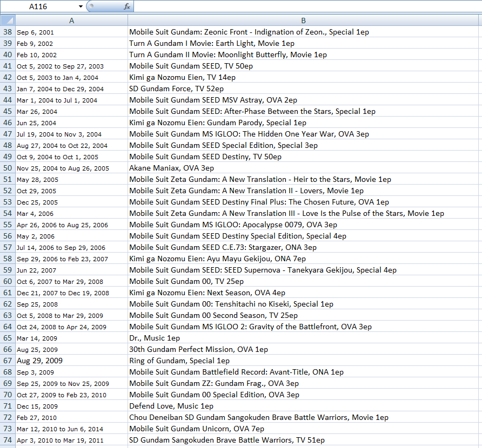Select row 67 header

(8, 361)
